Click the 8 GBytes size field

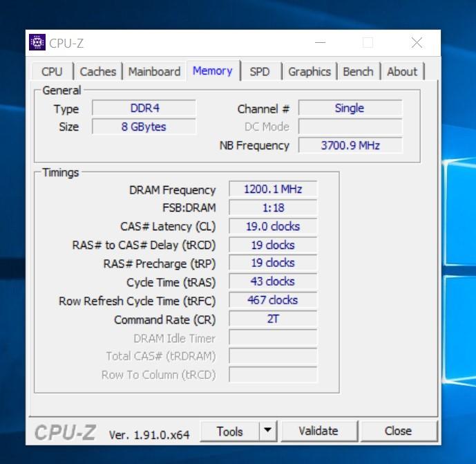tap(144, 127)
